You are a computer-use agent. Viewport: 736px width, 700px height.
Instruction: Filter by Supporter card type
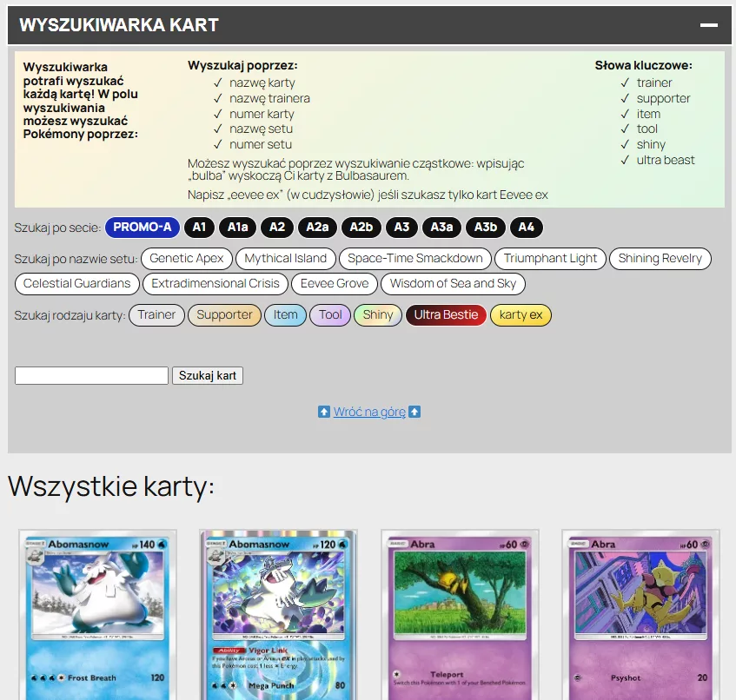click(224, 315)
